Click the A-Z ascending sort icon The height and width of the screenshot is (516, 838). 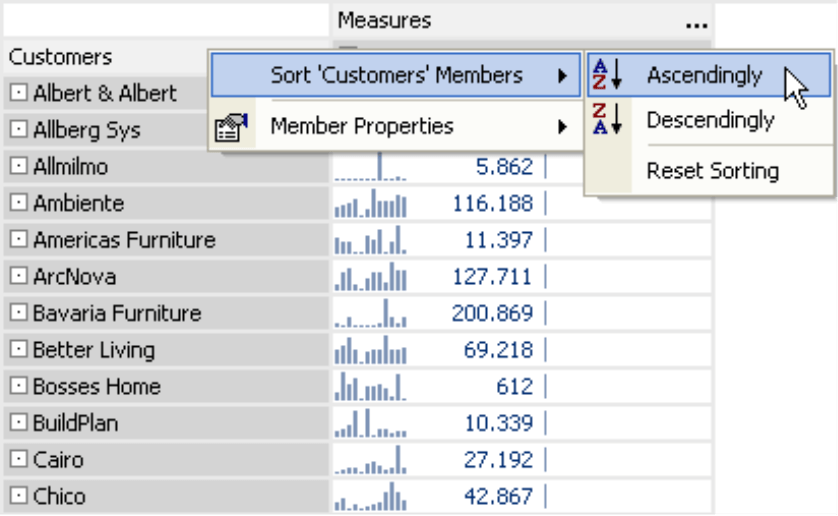tap(608, 75)
